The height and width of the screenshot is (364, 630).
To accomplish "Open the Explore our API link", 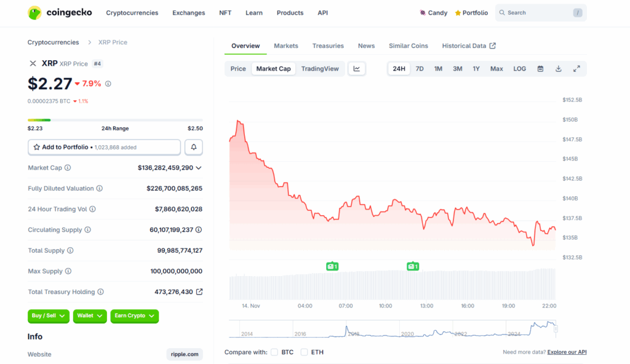I will pos(567,352).
